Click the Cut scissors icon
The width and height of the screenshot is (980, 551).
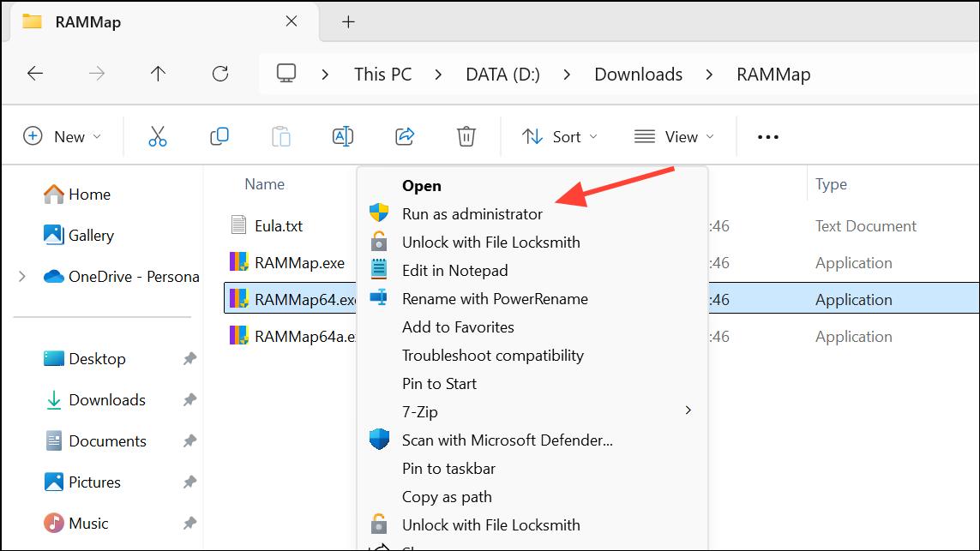pyautogui.click(x=158, y=136)
